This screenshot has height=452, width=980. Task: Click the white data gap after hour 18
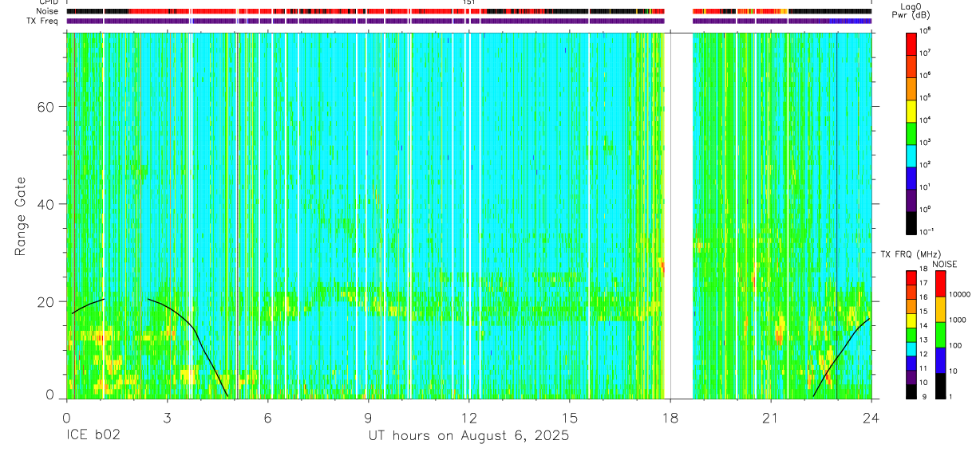click(x=679, y=215)
